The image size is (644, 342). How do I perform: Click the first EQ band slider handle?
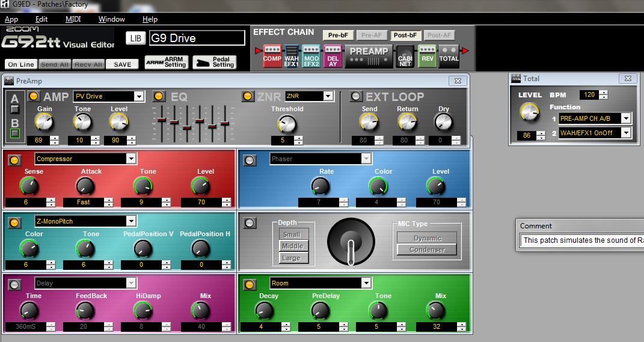tap(161, 120)
